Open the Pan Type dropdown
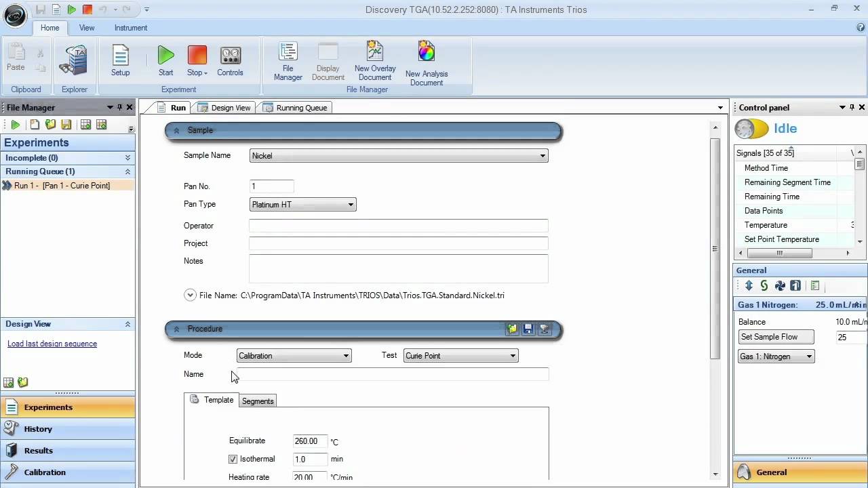The image size is (868, 488). 302,205
